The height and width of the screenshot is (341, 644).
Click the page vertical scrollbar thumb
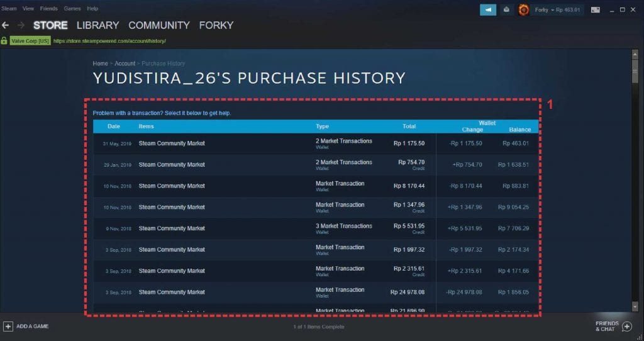(x=635, y=71)
